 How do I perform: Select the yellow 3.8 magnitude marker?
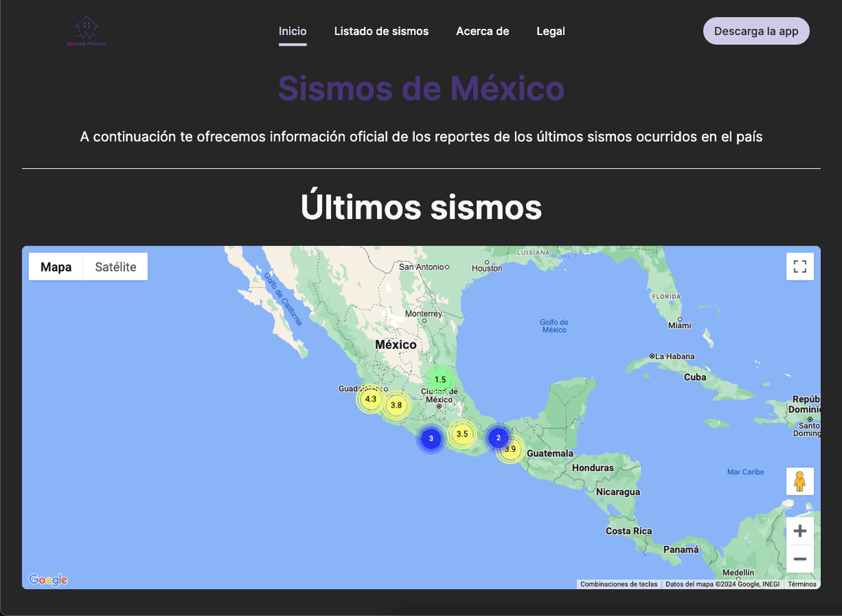396,405
